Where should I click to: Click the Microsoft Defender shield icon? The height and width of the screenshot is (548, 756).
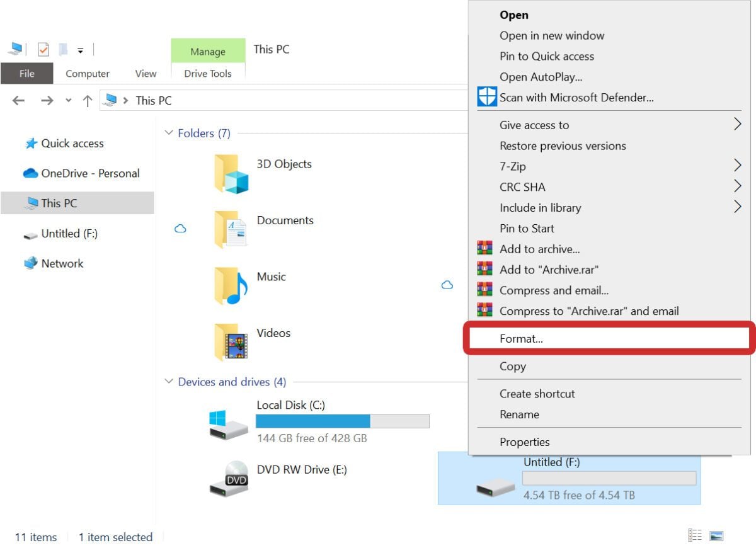coord(486,97)
